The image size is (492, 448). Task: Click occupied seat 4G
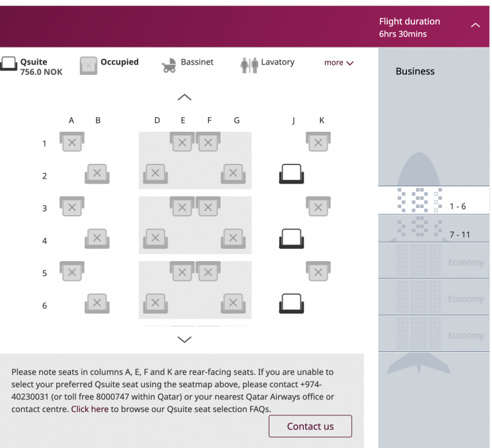click(x=233, y=239)
